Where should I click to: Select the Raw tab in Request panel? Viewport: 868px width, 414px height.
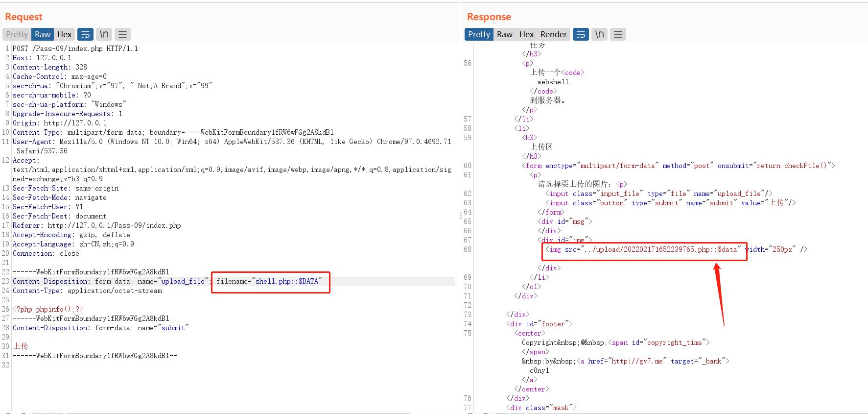coord(43,34)
